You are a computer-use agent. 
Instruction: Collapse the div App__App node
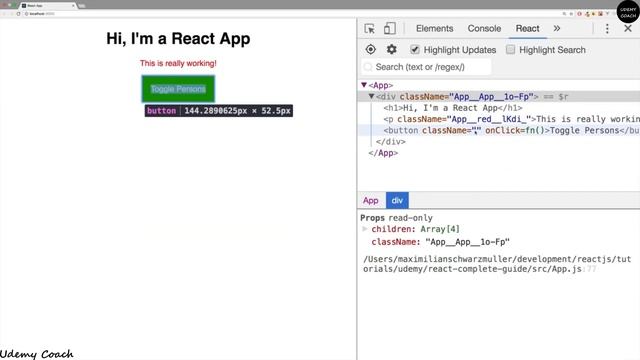(371, 96)
